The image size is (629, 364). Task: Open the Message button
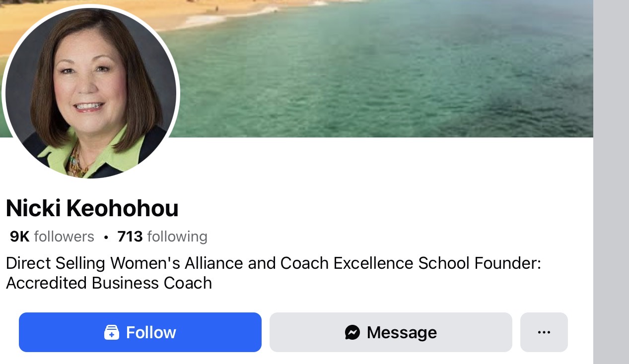coord(391,332)
